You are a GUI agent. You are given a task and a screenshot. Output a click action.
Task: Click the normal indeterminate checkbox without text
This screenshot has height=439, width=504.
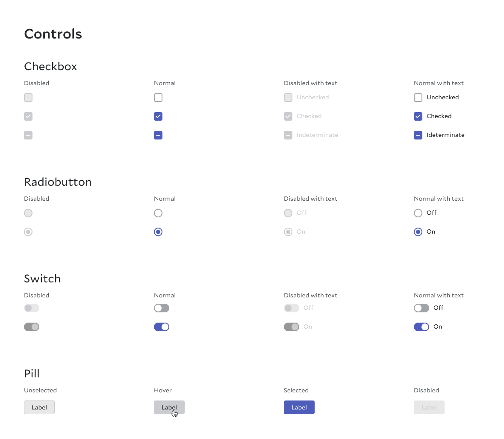pos(158,135)
